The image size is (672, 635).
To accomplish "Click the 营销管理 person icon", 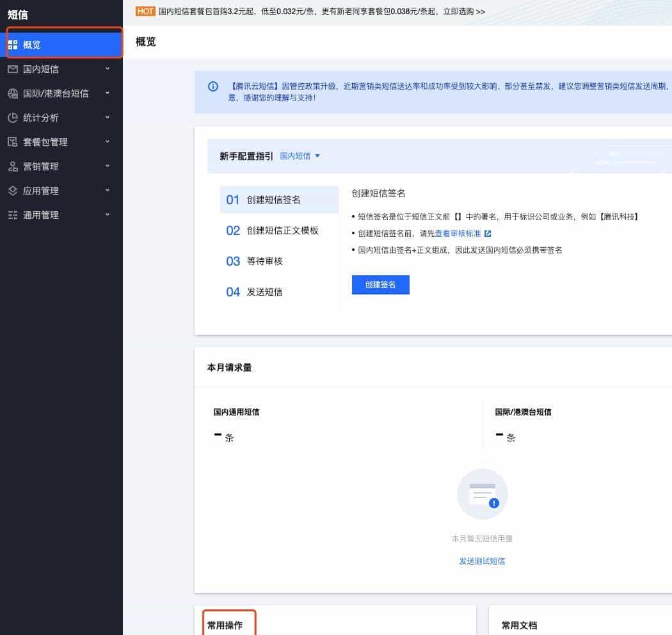I will point(14,166).
